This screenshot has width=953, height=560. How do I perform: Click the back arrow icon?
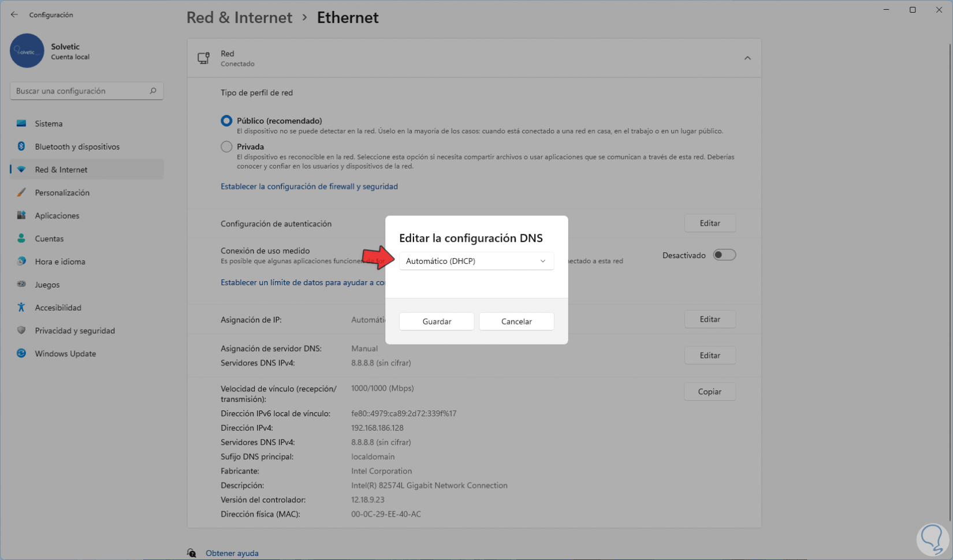[14, 14]
